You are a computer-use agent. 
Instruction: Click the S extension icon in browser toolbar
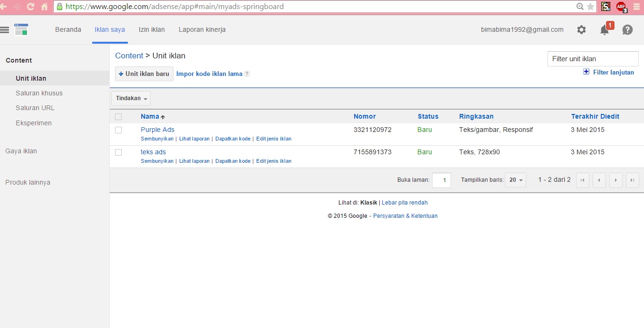[606, 7]
